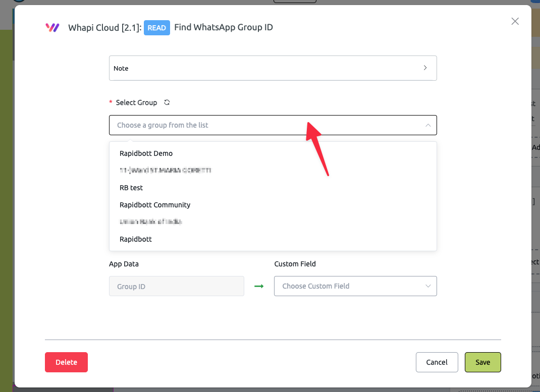
Task: Close the dialog with the X icon
Action: [515, 21]
